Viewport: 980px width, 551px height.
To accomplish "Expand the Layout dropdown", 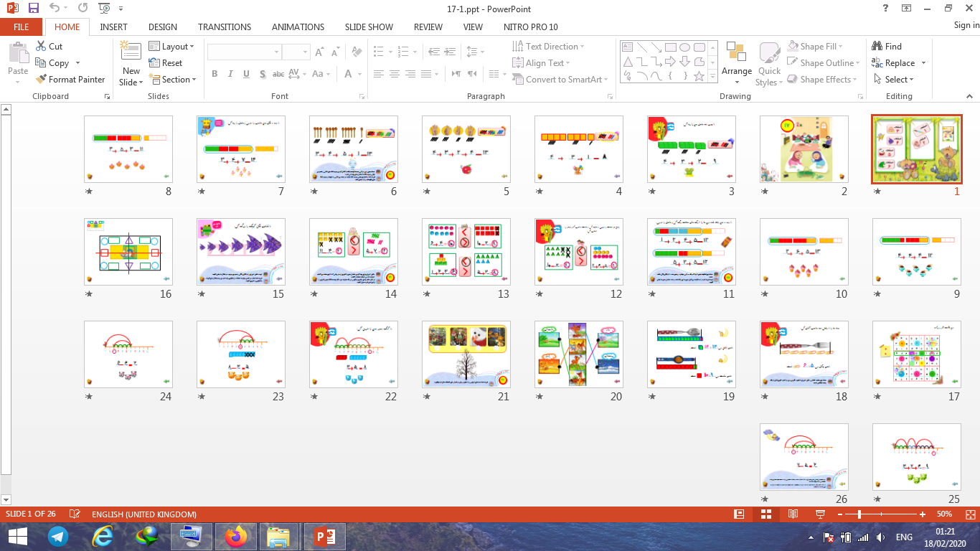I will [x=172, y=47].
